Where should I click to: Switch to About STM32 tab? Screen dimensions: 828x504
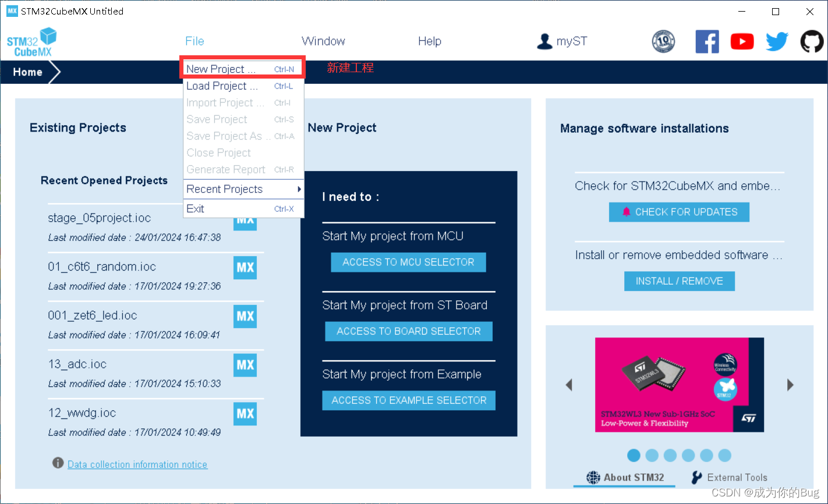click(625, 477)
